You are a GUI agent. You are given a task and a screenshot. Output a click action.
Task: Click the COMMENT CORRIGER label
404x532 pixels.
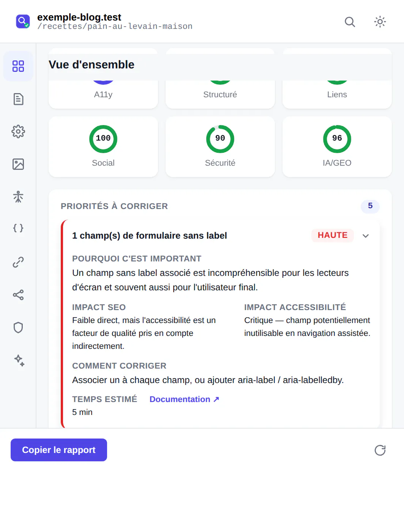[119, 366]
